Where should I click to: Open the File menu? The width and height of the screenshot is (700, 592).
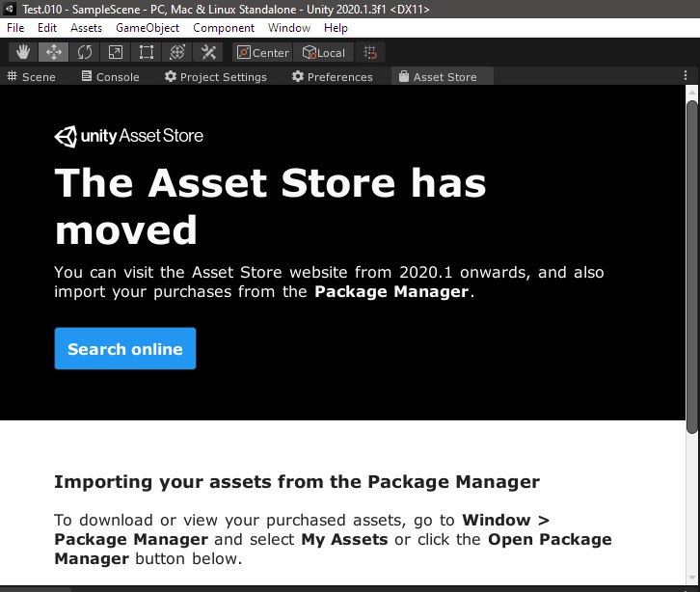[15, 28]
